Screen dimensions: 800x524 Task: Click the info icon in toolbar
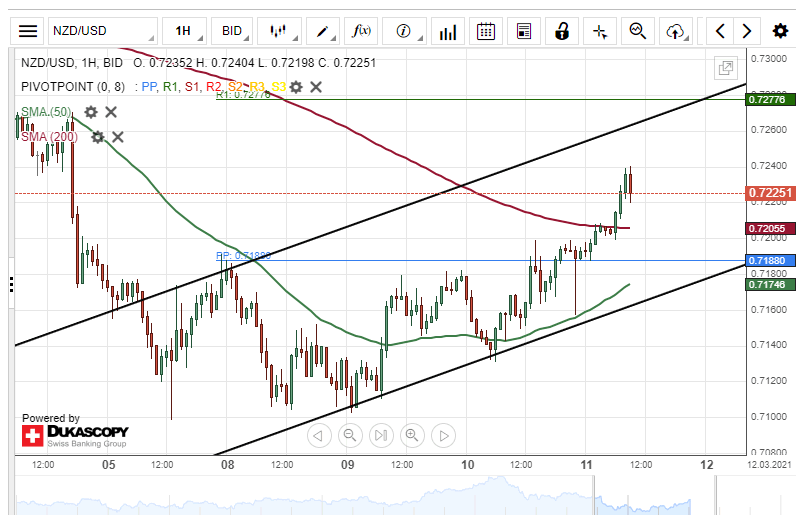point(404,31)
